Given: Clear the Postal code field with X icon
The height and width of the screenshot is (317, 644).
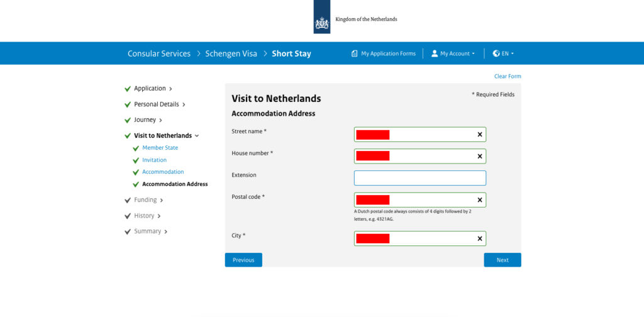Looking at the screenshot, I should 480,200.
